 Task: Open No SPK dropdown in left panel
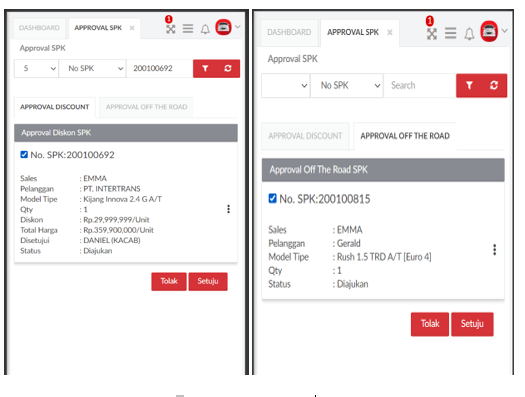pos(92,69)
